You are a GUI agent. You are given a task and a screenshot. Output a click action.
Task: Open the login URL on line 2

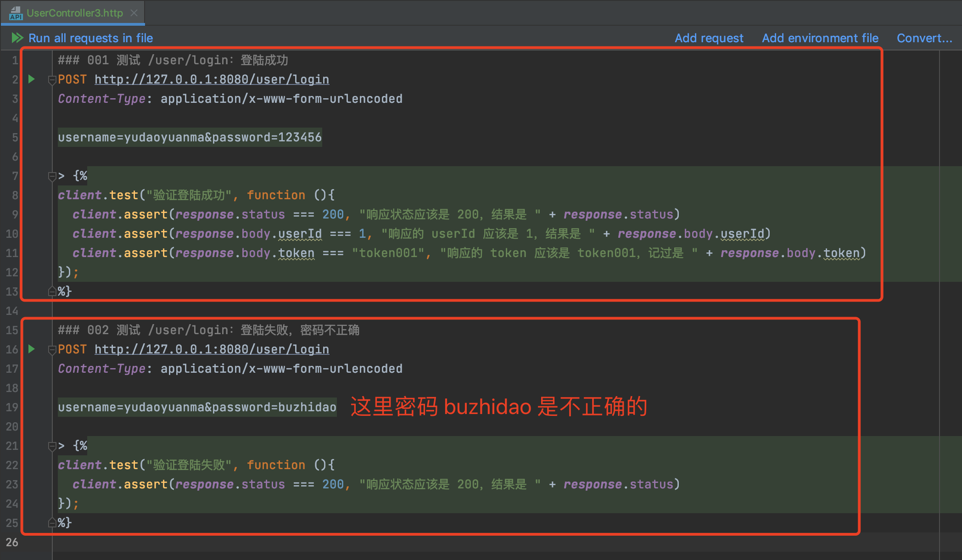(212, 79)
